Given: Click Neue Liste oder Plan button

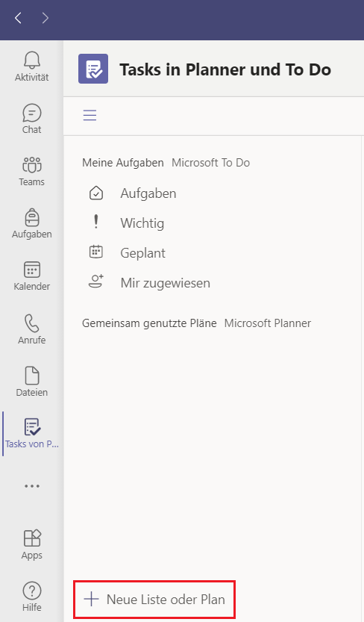Looking at the screenshot, I should click(x=154, y=599).
